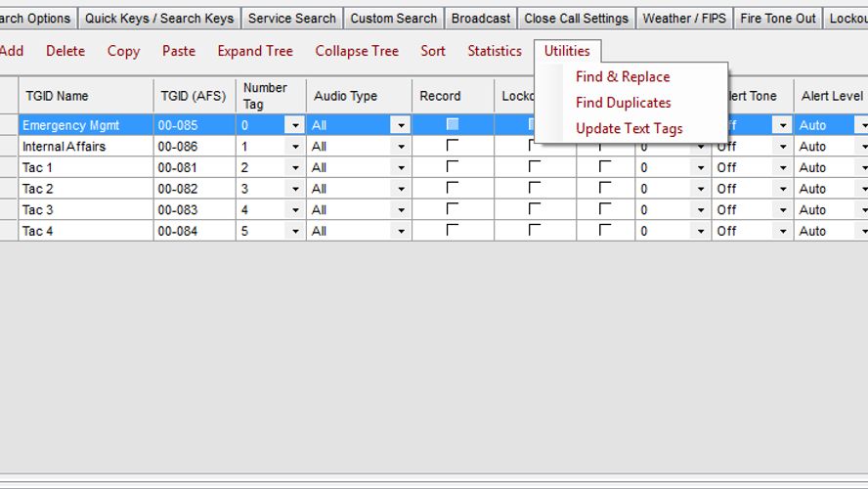Expand Alert Tone dropdown on Emergency Mgmt row

point(783,125)
